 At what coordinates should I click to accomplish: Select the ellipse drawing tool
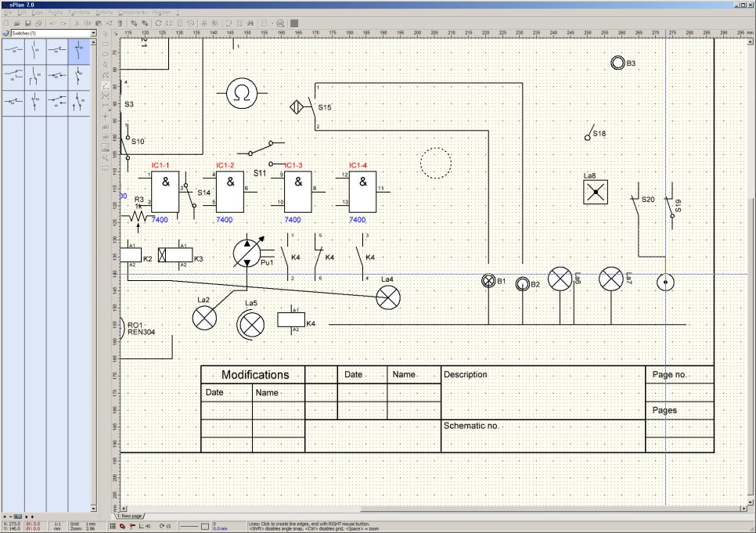pyautogui.click(x=106, y=54)
